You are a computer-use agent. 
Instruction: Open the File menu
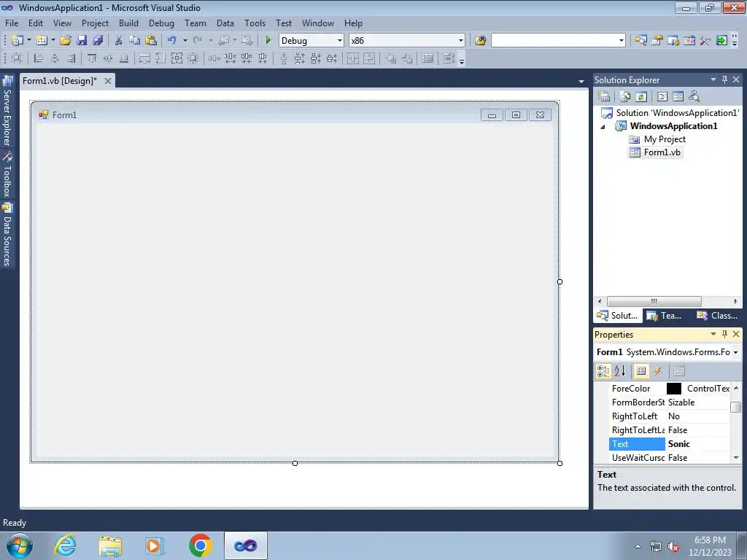pyautogui.click(x=12, y=23)
